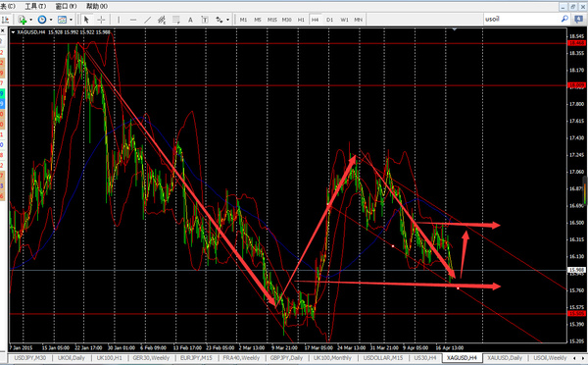This screenshot has height=365, width=588.
Task: Click the text label tool icon
Action: click(x=205, y=20)
